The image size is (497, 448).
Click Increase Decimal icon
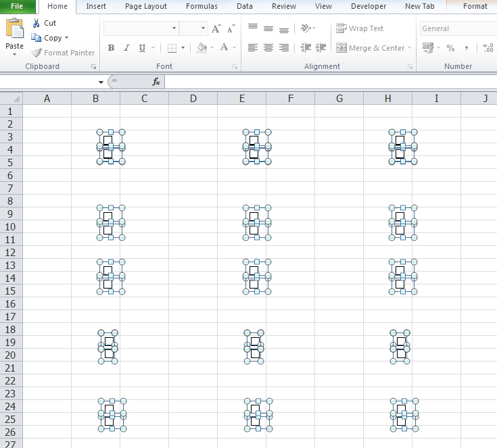(x=488, y=48)
